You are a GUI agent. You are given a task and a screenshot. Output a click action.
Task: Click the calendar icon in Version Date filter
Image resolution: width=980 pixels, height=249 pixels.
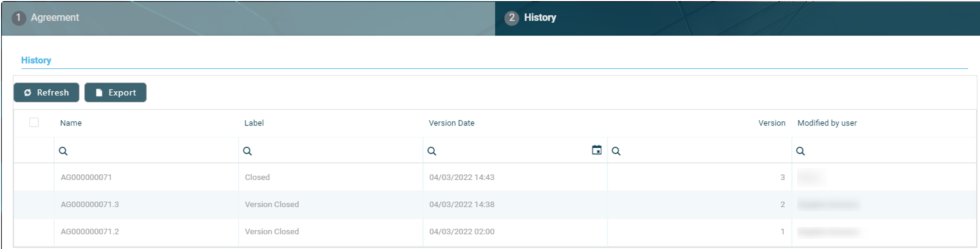[x=596, y=150]
